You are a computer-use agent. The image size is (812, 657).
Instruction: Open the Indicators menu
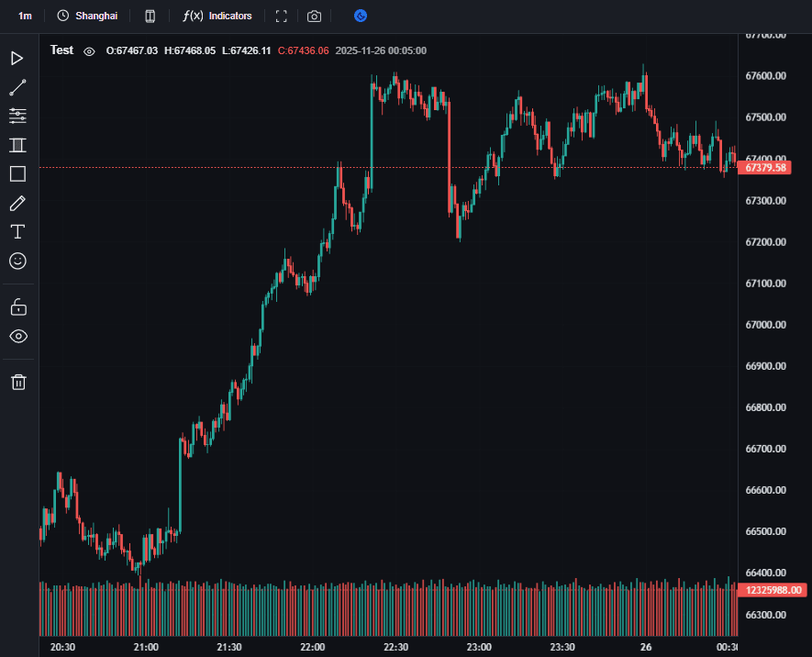217,17
